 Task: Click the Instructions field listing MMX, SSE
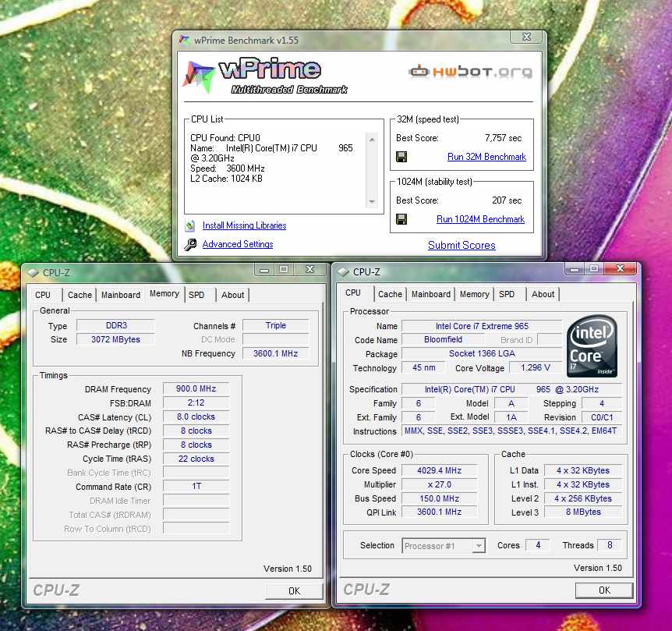pyautogui.click(x=511, y=431)
